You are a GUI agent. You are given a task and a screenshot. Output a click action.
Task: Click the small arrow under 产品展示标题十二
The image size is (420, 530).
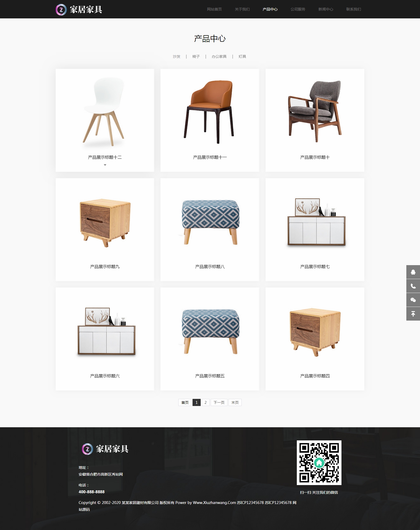105,165
